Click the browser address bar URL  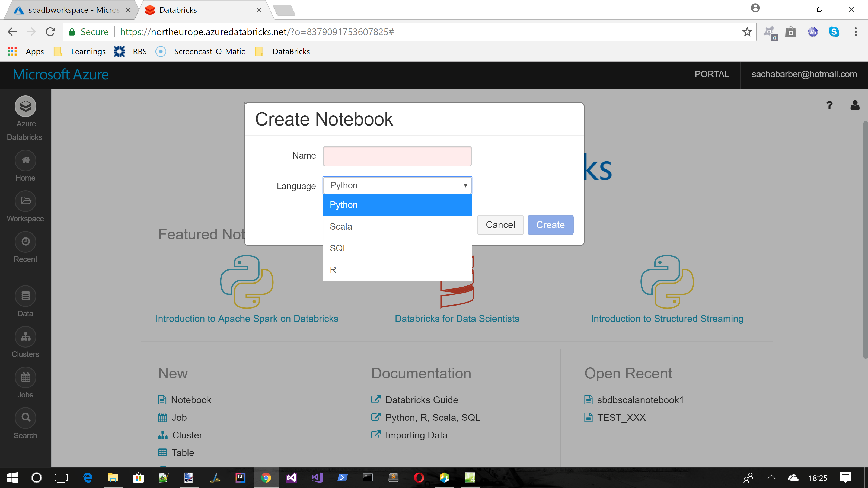click(x=257, y=32)
